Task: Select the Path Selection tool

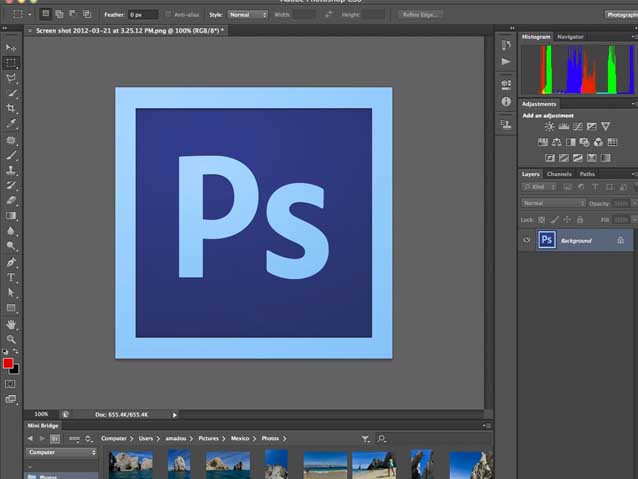Action: [x=11, y=293]
